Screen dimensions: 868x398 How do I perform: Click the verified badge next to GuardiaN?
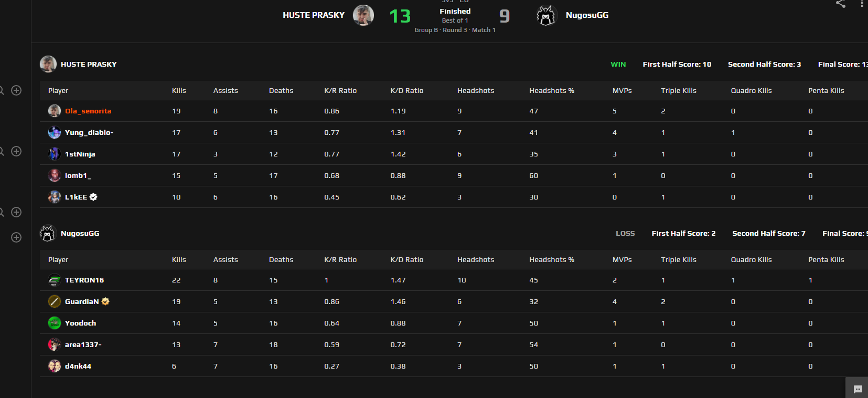105,301
